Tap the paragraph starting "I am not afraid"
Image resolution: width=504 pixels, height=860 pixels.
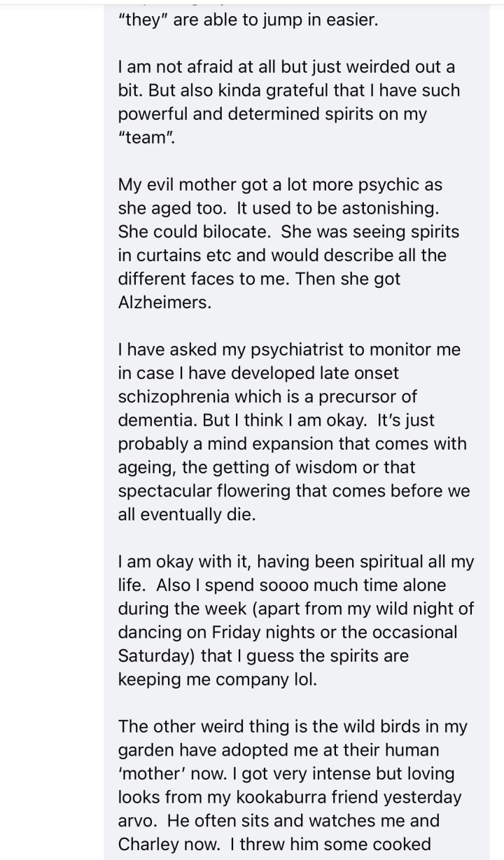289,102
